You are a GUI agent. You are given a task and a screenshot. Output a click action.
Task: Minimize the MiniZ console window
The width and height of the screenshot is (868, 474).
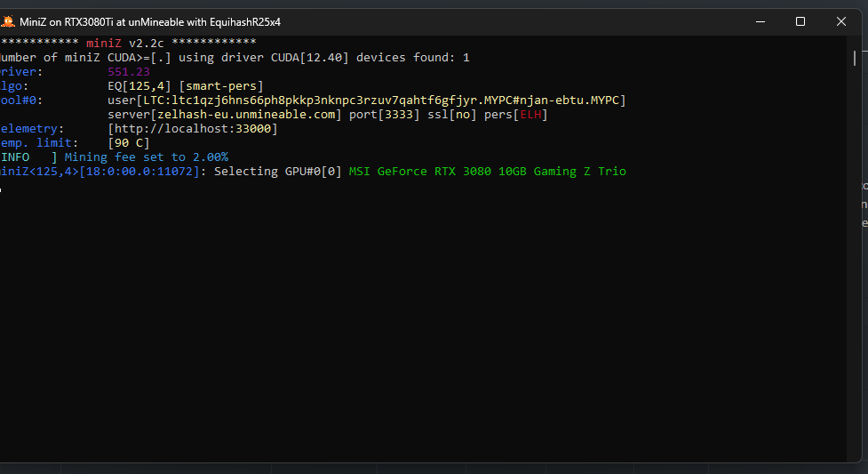click(760, 21)
